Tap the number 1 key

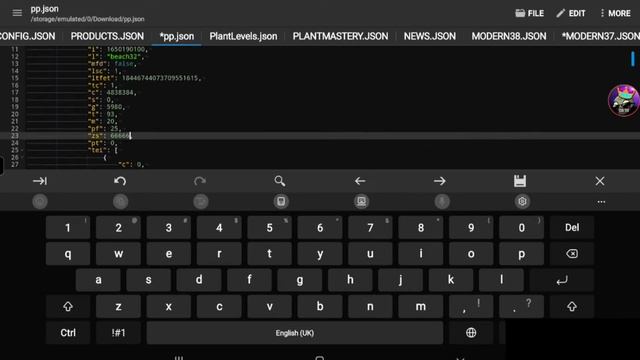[x=68, y=227]
